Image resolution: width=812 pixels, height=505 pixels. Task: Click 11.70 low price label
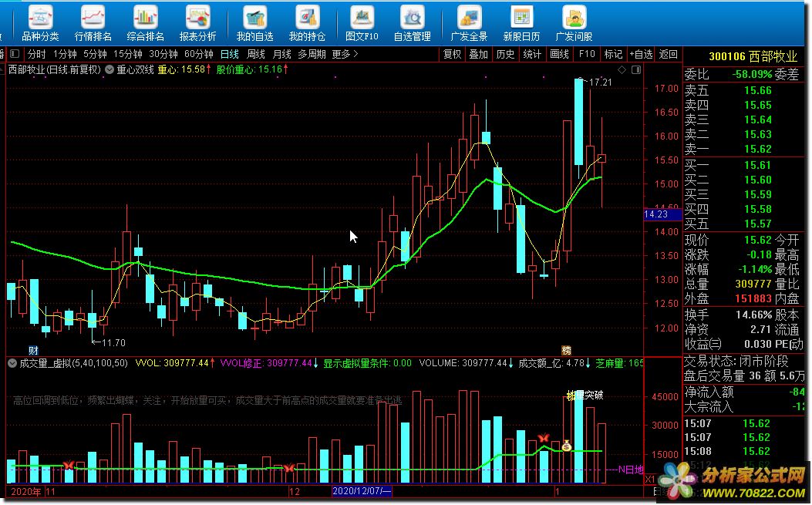113,343
